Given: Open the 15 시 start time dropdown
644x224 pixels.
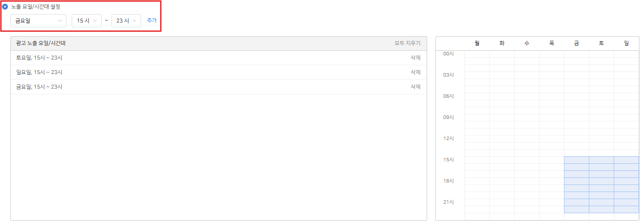Looking at the screenshot, I should (x=86, y=21).
